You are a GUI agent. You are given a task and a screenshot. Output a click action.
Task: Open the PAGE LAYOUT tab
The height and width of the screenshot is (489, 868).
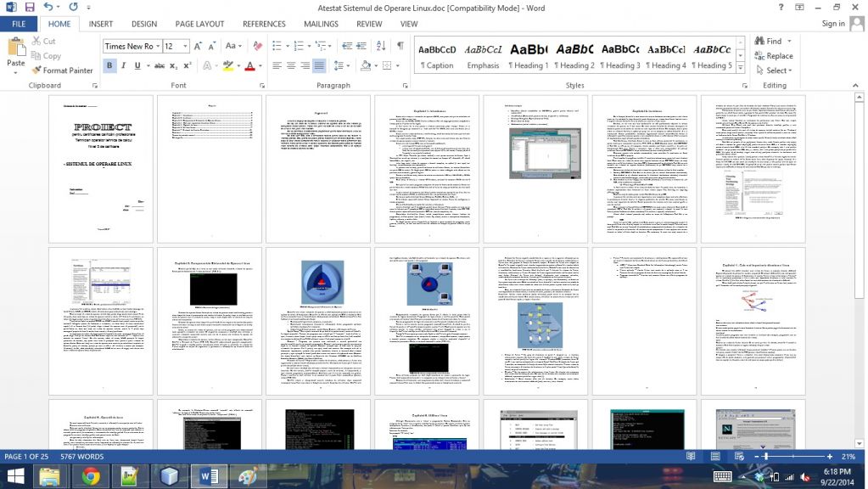click(x=199, y=25)
